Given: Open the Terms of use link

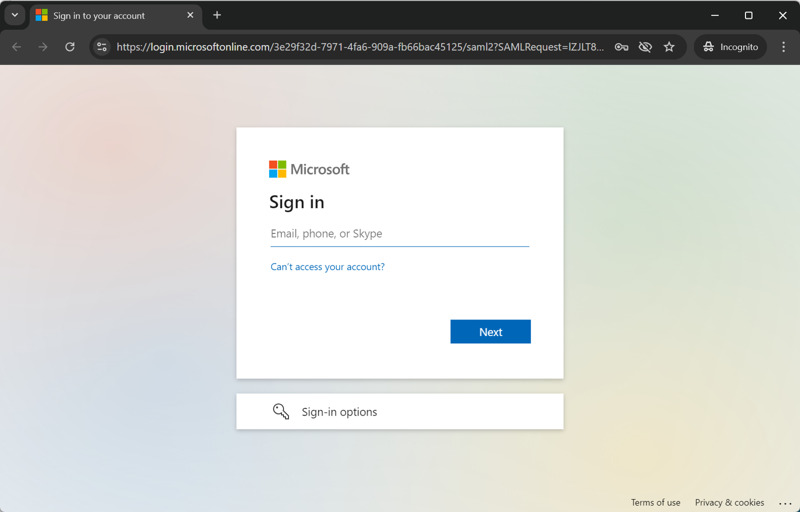Looking at the screenshot, I should pyautogui.click(x=655, y=502).
